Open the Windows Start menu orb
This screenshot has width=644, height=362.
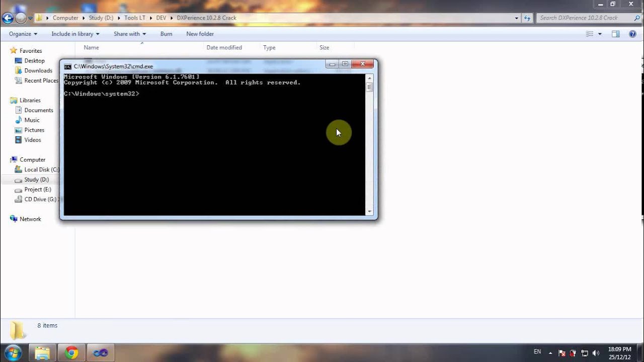pyautogui.click(x=13, y=352)
